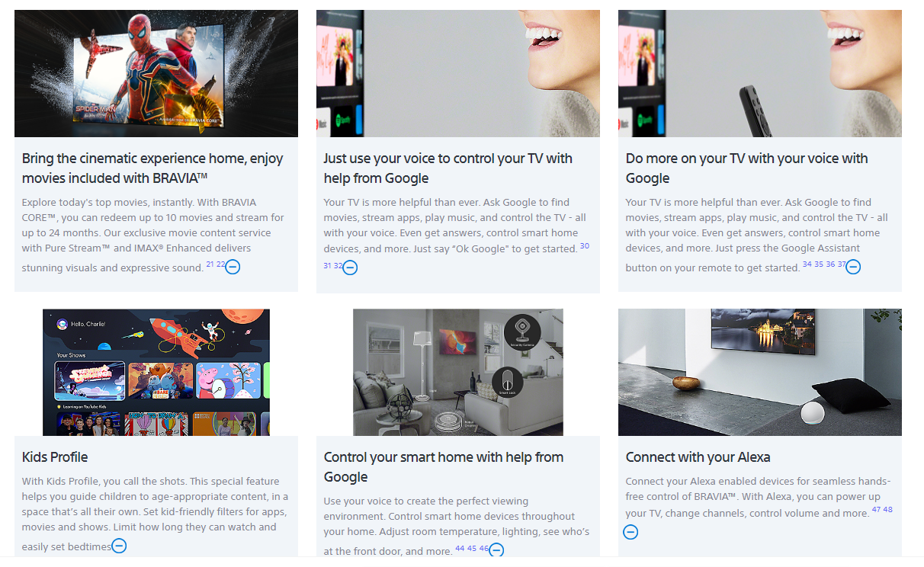924x567 pixels.
Task: Open footnote 34 in Google Assistant card
Action: pos(807,264)
